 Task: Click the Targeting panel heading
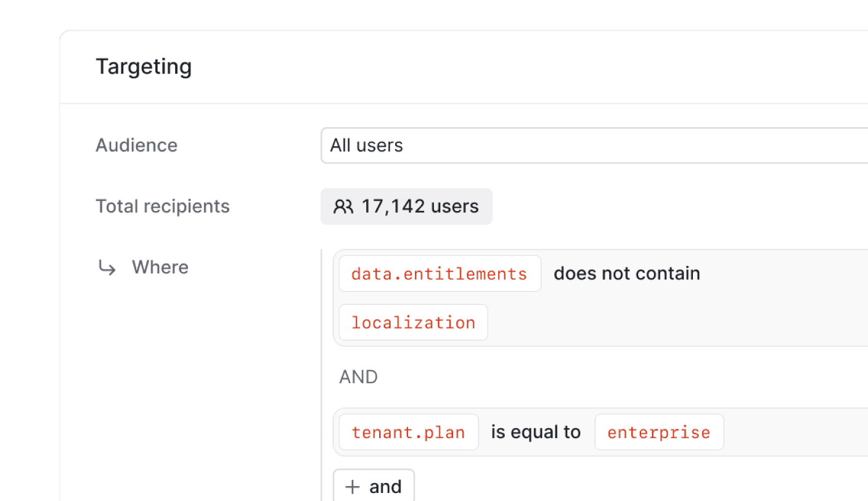tap(144, 66)
